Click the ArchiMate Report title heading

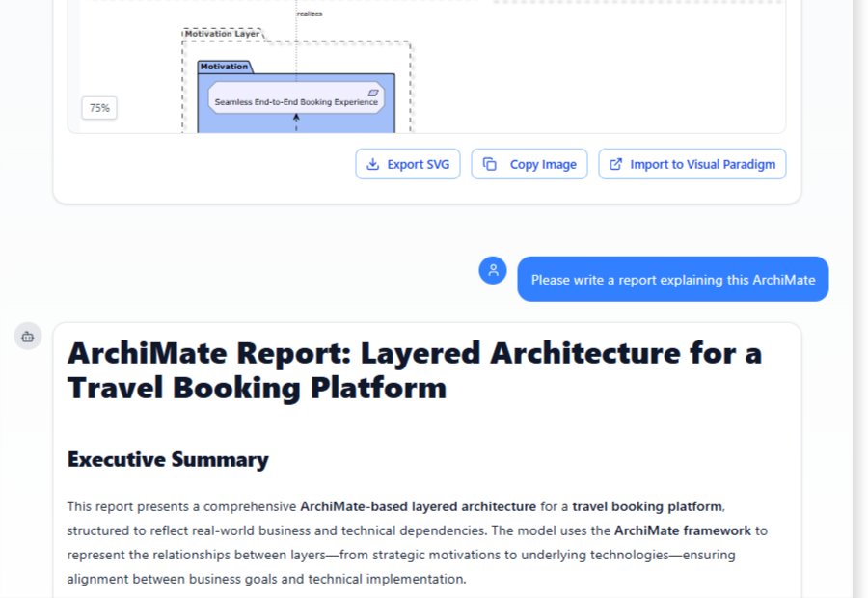point(414,370)
